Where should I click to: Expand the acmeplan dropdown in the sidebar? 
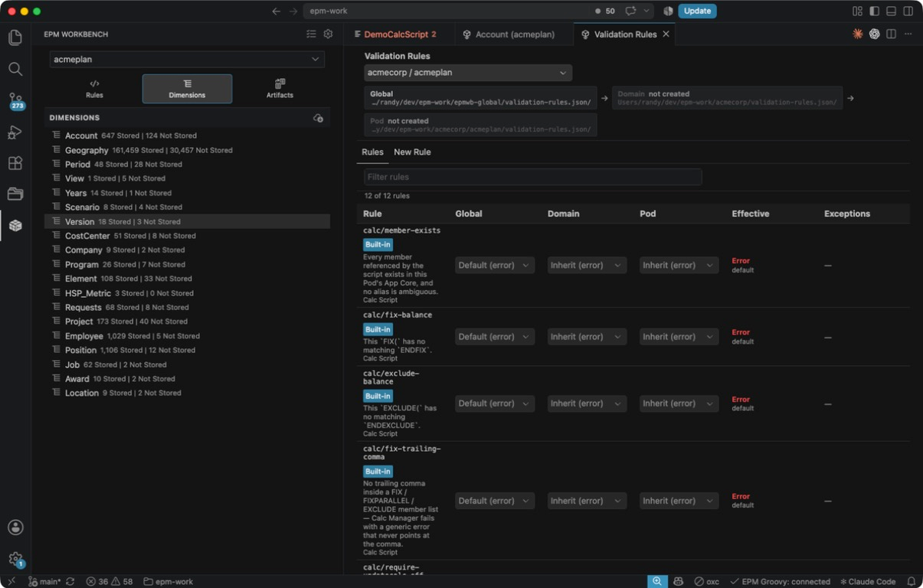(x=187, y=59)
